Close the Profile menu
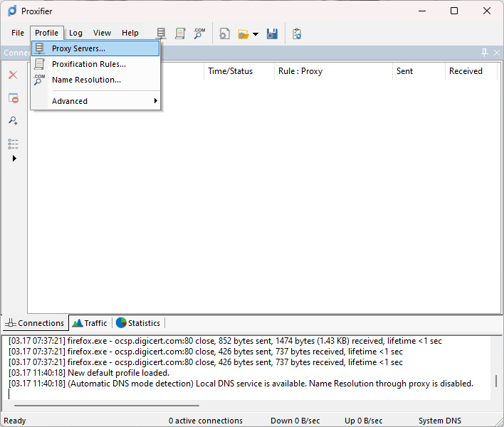The image size is (504, 427). point(47,33)
